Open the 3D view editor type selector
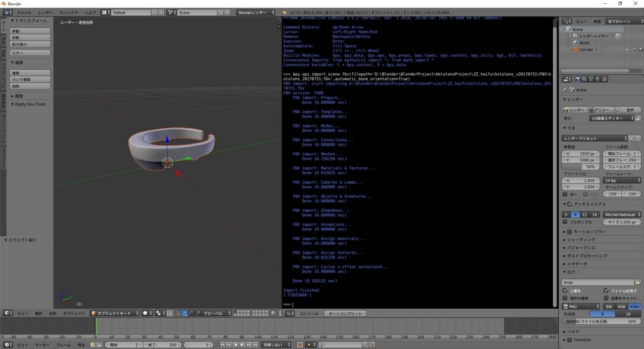This screenshot has width=644, height=349. 8,313
